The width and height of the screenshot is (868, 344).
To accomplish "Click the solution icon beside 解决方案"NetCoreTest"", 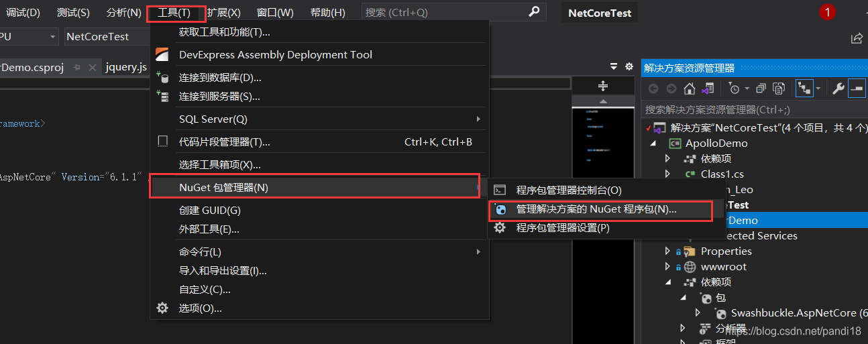I will click(660, 127).
